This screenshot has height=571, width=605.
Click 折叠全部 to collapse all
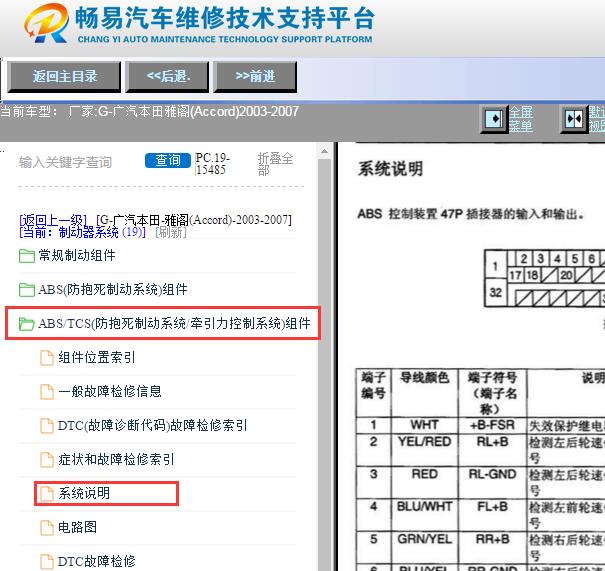point(275,164)
